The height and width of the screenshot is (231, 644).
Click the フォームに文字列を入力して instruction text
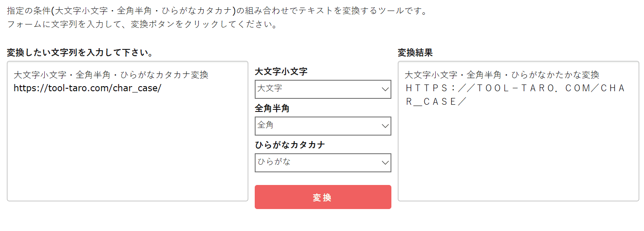click(142, 24)
